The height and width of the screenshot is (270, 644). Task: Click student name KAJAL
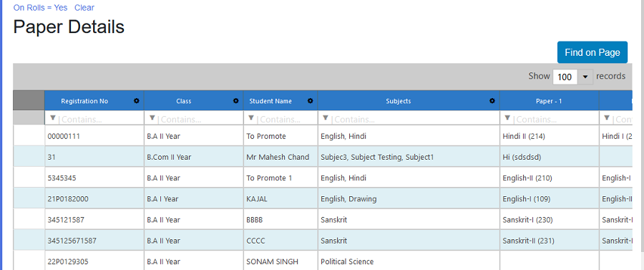280,199
